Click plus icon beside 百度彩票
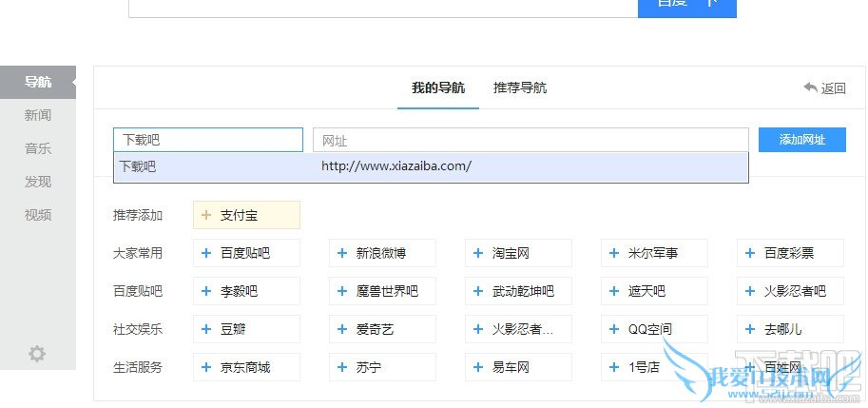Viewport: 868px width, 408px height. (x=751, y=253)
